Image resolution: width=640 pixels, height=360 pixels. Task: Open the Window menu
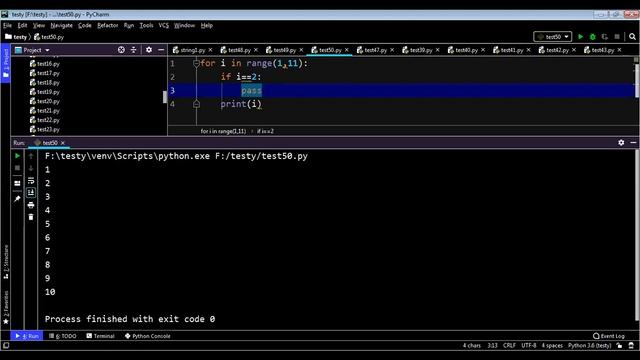pos(184,25)
